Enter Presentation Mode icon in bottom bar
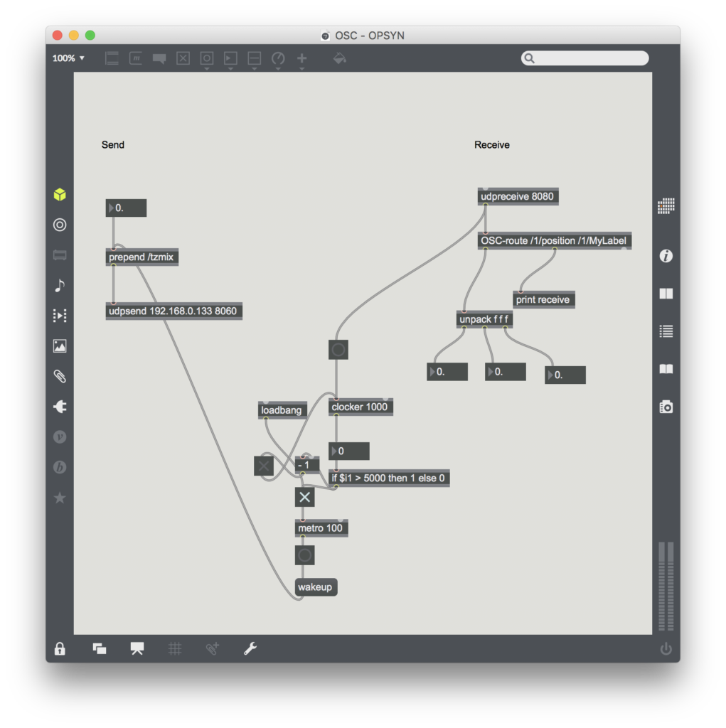This screenshot has width=726, height=728. (x=137, y=648)
